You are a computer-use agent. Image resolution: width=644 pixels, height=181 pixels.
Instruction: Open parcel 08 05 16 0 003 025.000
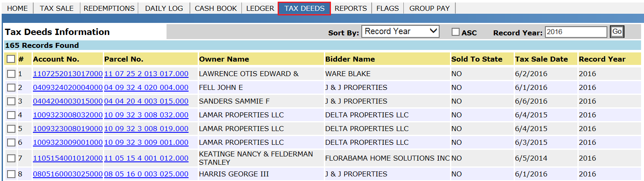tap(146, 174)
